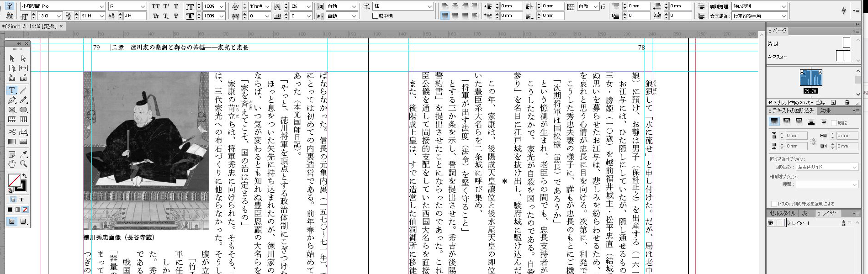Viewport: 868px width, 274px height.
Task: Select the Rectangle Frame tool
Action: tap(12, 110)
